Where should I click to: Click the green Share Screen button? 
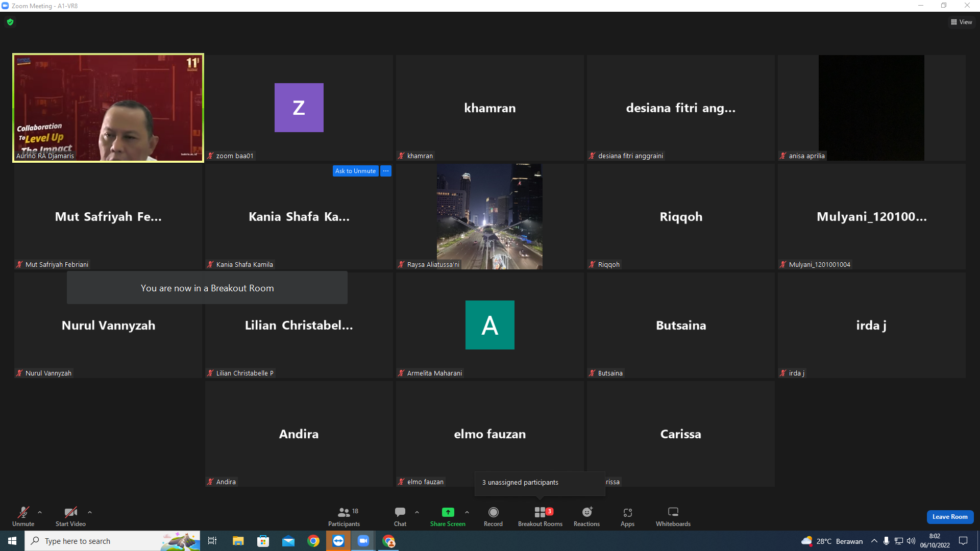point(448,516)
